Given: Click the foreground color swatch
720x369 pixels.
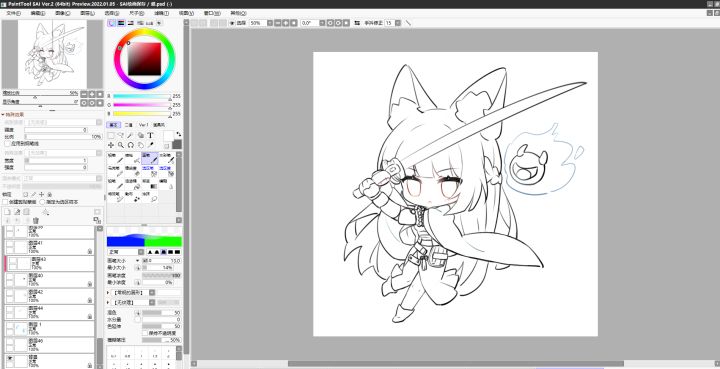Looking at the screenshot, I should click(x=169, y=135).
